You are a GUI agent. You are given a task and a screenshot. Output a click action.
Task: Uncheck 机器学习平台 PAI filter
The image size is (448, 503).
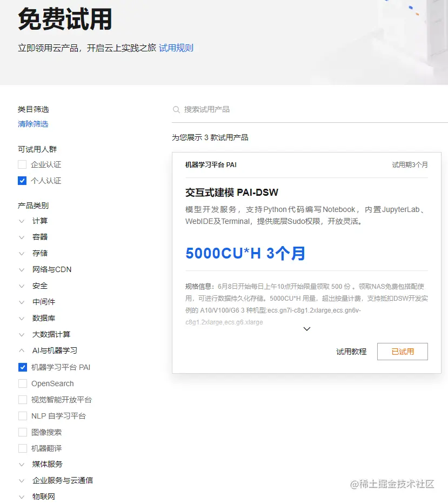click(x=23, y=367)
